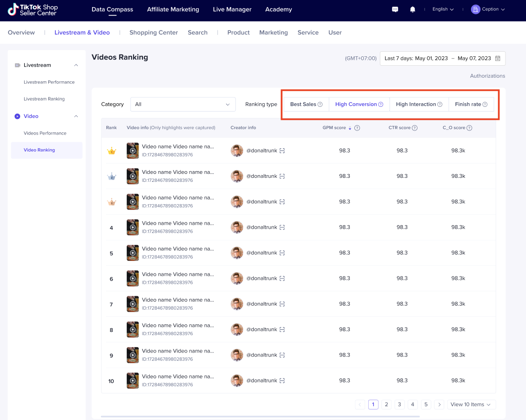Image resolution: width=526 pixels, height=420 pixels.
Task: Open the View 10 Items dropdown
Action: (x=471, y=404)
